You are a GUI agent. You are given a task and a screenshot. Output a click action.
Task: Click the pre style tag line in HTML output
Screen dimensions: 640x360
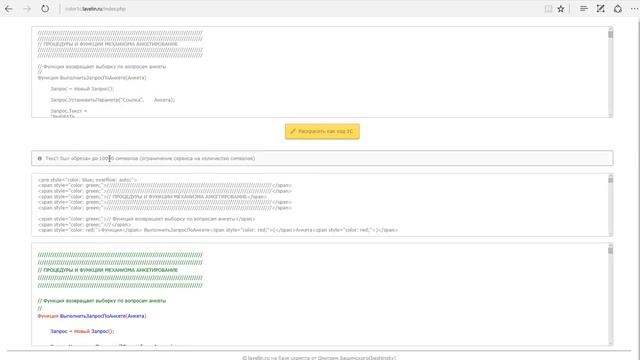87,180
